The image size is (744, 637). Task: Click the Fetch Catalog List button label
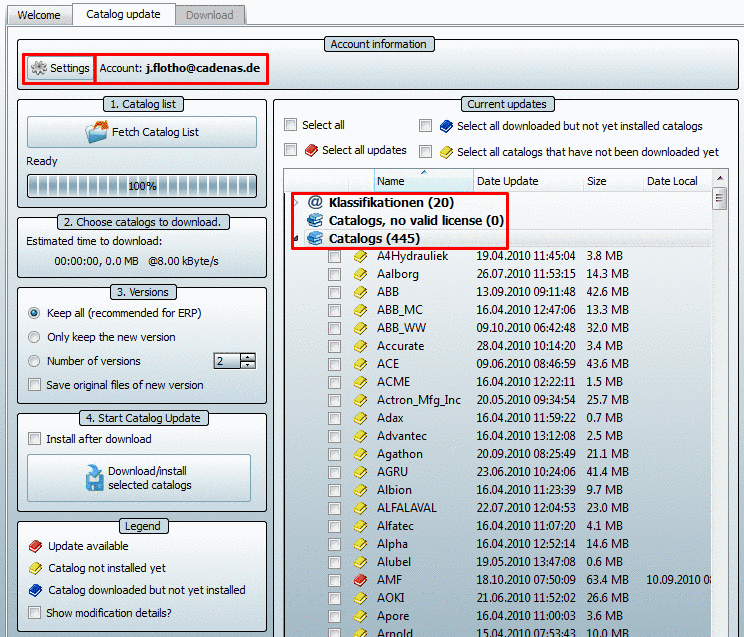point(155,132)
